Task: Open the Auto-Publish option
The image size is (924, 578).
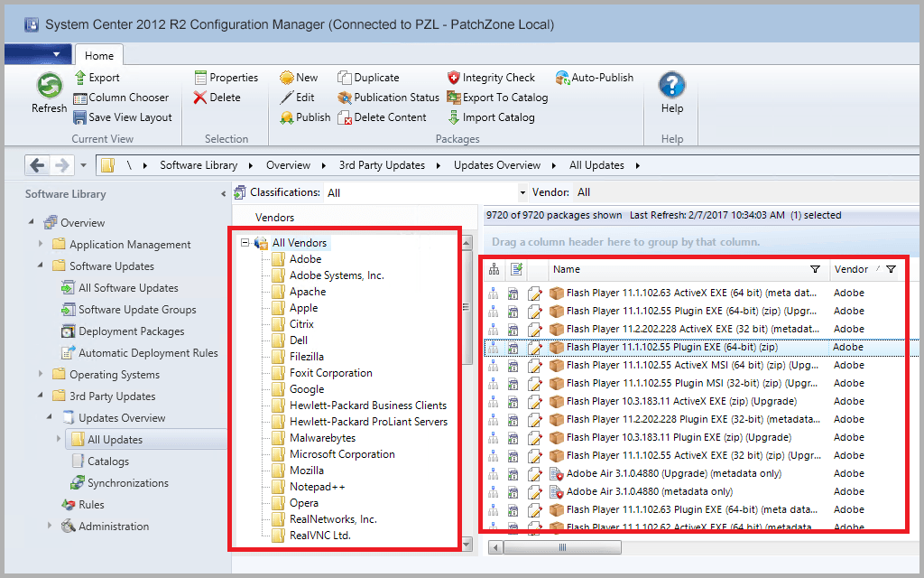Action: (595, 78)
